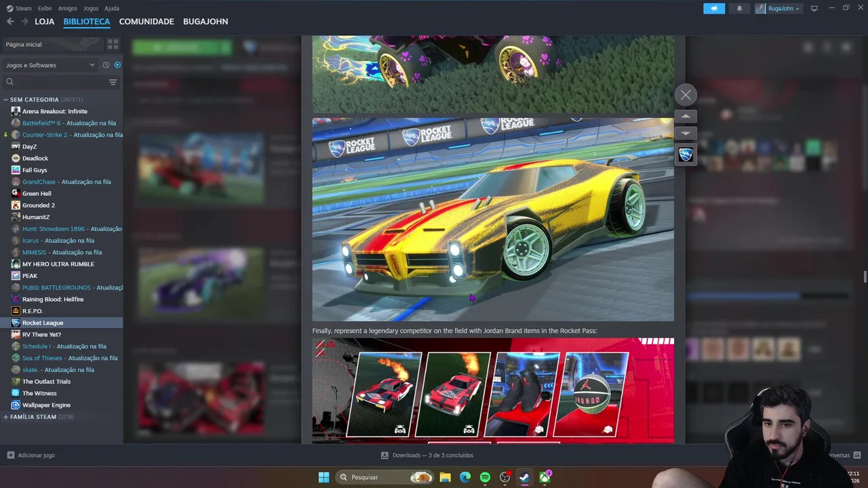
Task: Open advanced library filters icon
Action: tap(113, 82)
